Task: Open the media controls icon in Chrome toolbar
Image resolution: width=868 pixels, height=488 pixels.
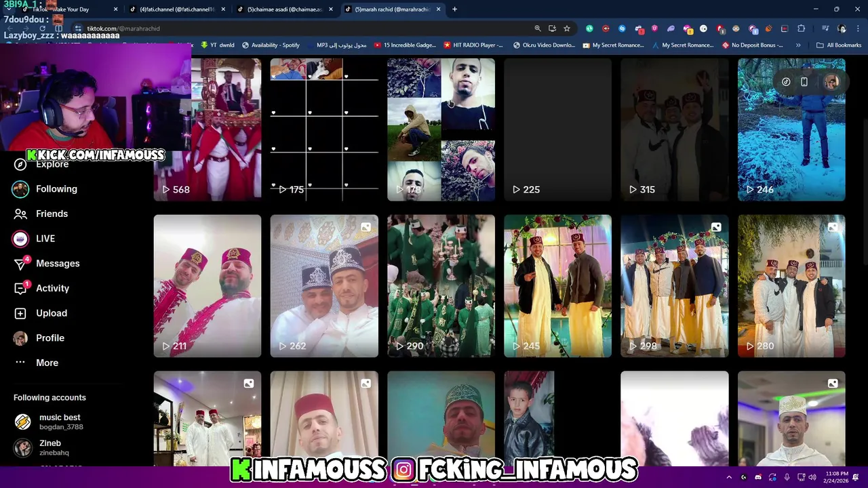Action: point(825,28)
